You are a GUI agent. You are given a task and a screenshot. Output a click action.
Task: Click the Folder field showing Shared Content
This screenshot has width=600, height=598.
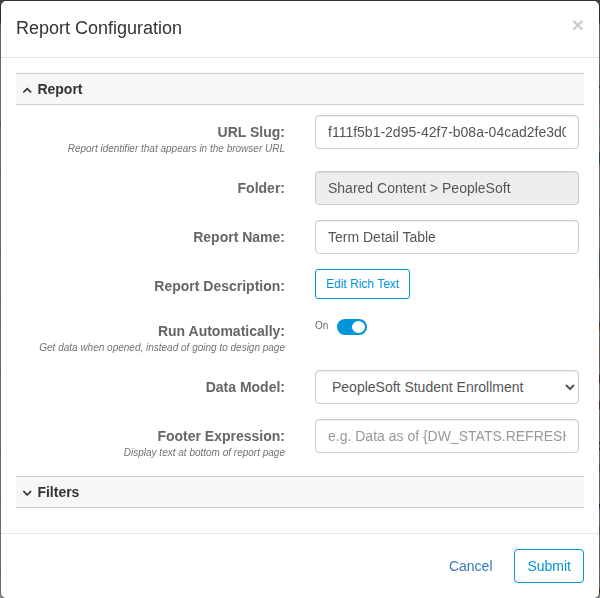(447, 188)
